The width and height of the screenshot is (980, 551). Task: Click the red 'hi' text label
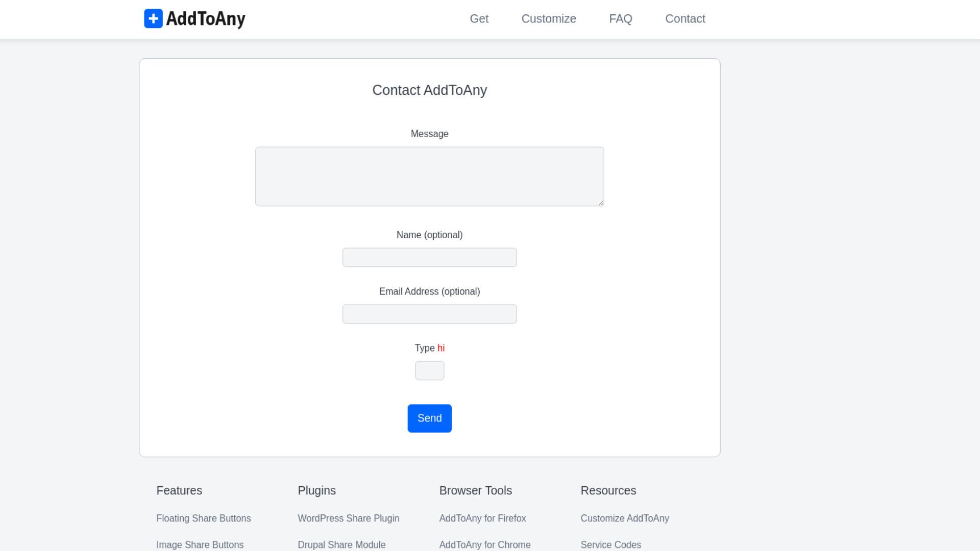(441, 348)
